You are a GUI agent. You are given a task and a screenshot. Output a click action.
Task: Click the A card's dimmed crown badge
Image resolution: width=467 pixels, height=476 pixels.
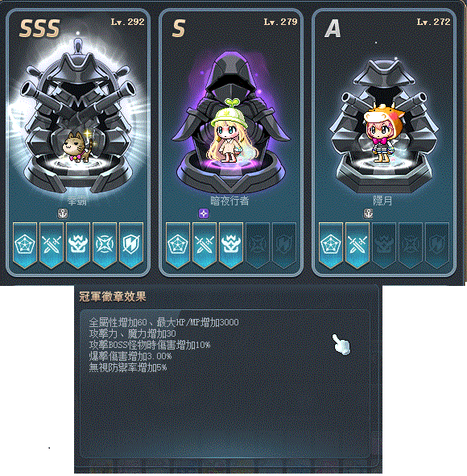tap(384, 246)
